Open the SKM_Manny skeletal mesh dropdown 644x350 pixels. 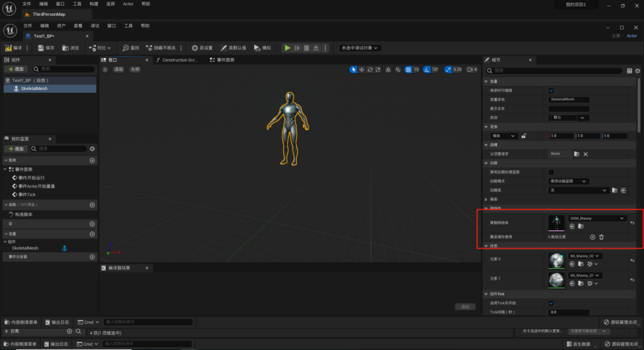[x=597, y=218]
